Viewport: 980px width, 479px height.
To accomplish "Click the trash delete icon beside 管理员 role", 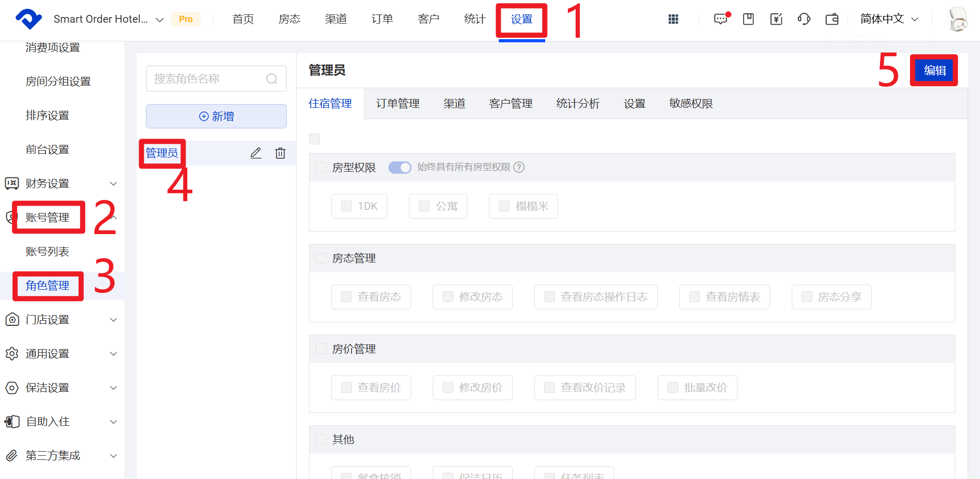I will pos(280,153).
